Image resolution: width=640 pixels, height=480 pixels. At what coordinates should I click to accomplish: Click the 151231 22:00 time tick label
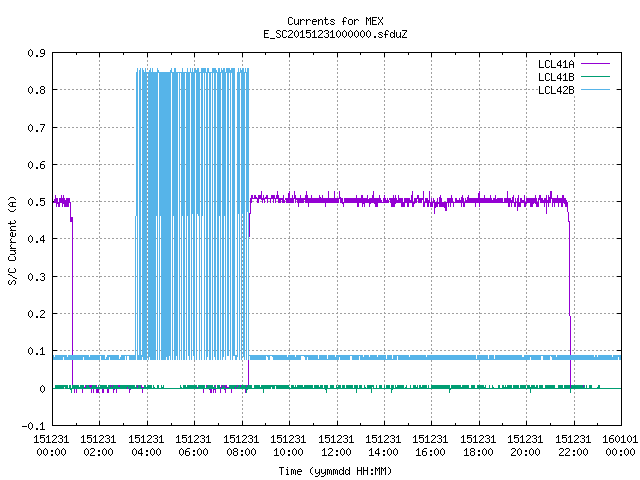(573, 445)
